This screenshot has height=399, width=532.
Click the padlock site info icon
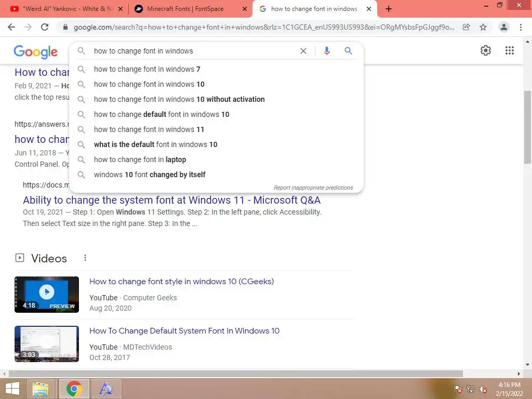65,27
